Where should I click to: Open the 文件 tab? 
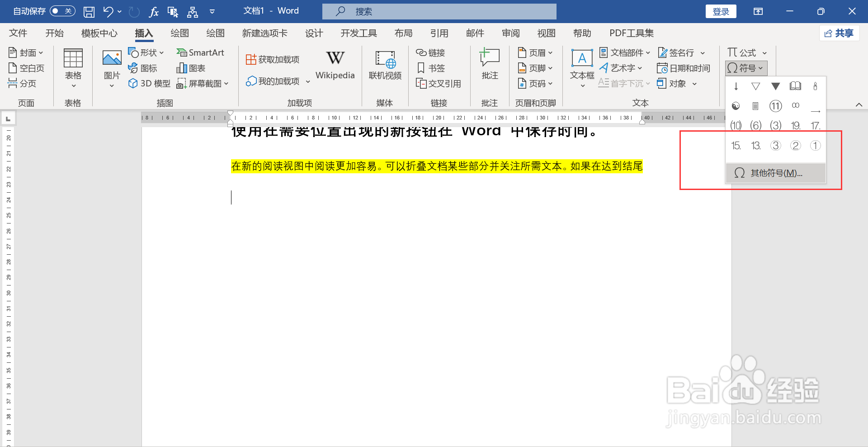[x=18, y=33]
